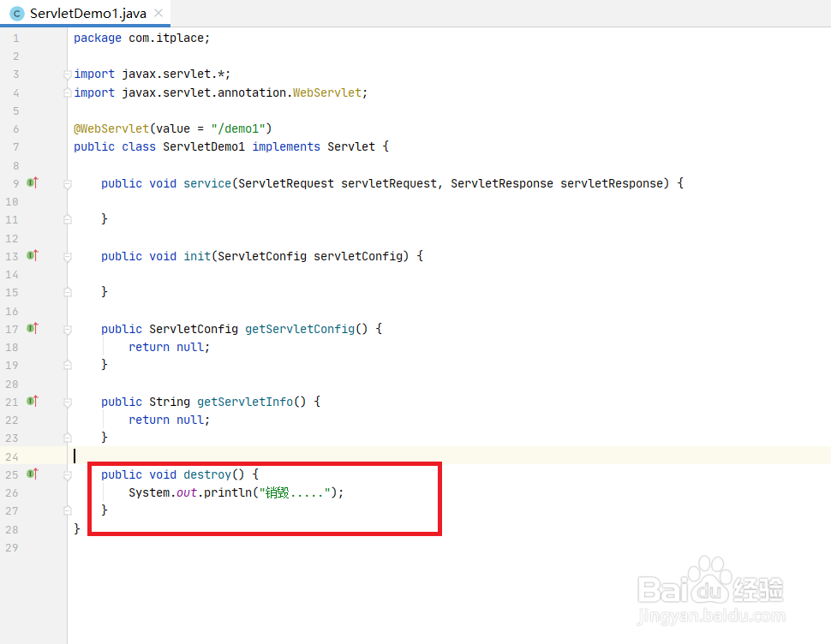
Task: Click 'servletResponse' parameter name
Action: pos(612,183)
